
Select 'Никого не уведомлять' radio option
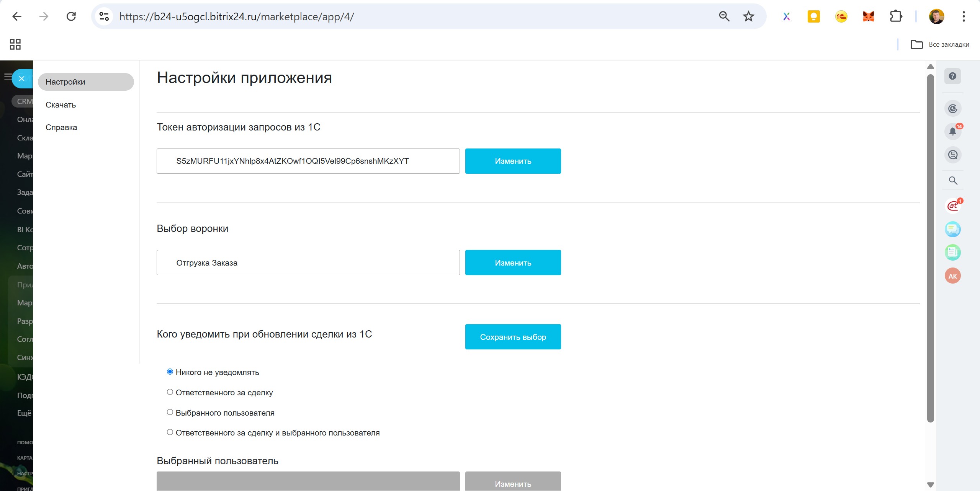pyautogui.click(x=170, y=372)
